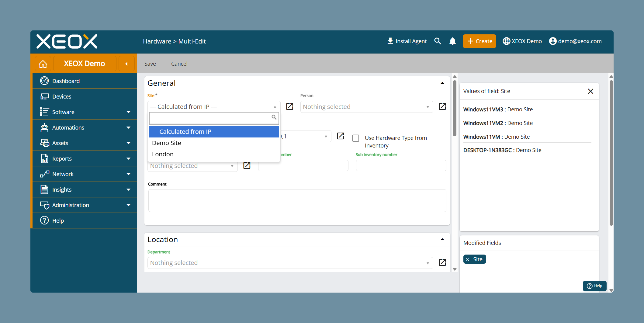Select Demo Site in the Site list

[214, 143]
